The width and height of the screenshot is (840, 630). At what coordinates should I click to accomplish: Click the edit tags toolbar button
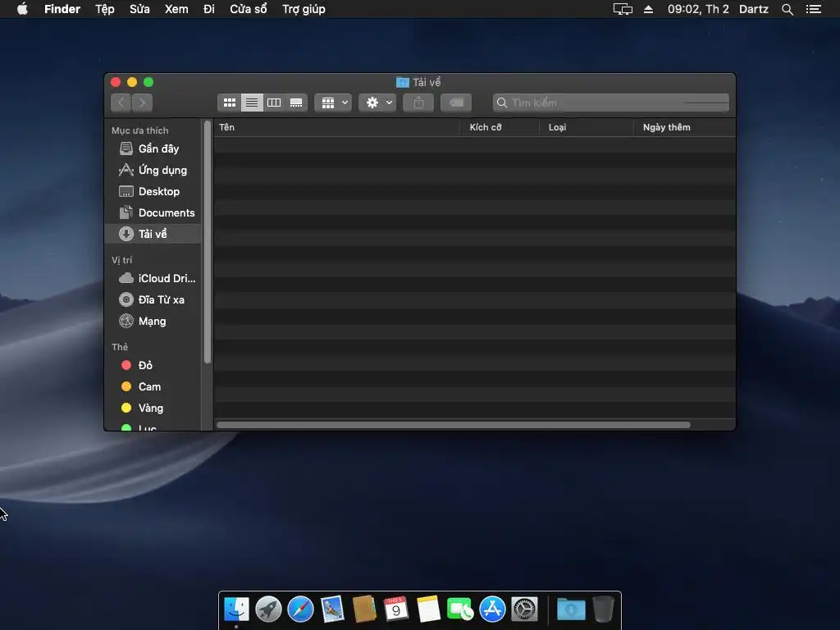456,103
